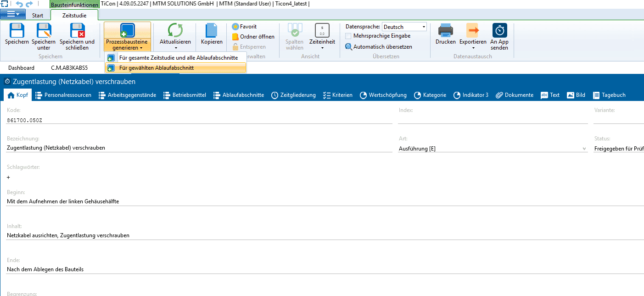Click the Speichern save icon
The height and width of the screenshot is (296, 644).
click(x=17, y=31)
